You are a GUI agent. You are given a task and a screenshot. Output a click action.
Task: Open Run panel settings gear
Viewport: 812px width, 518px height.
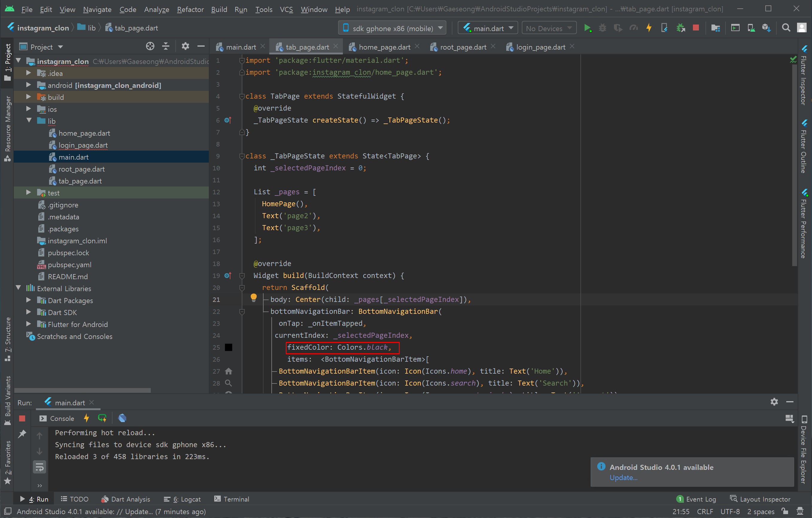[x=774, y=402]
